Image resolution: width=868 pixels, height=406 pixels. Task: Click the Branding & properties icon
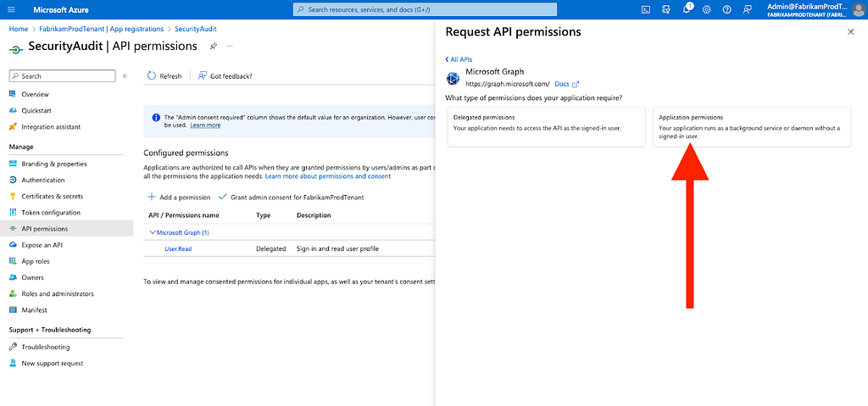[13, 164]
